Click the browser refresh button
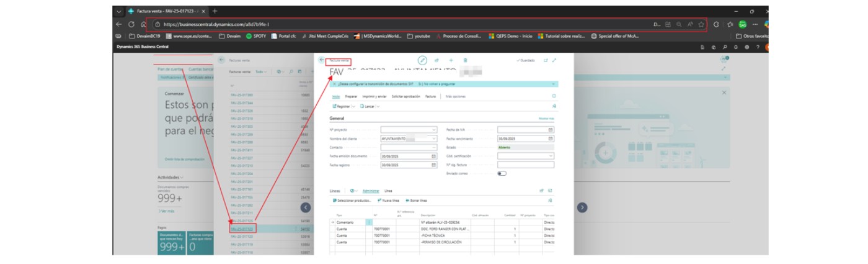 [x=131, y=24]
